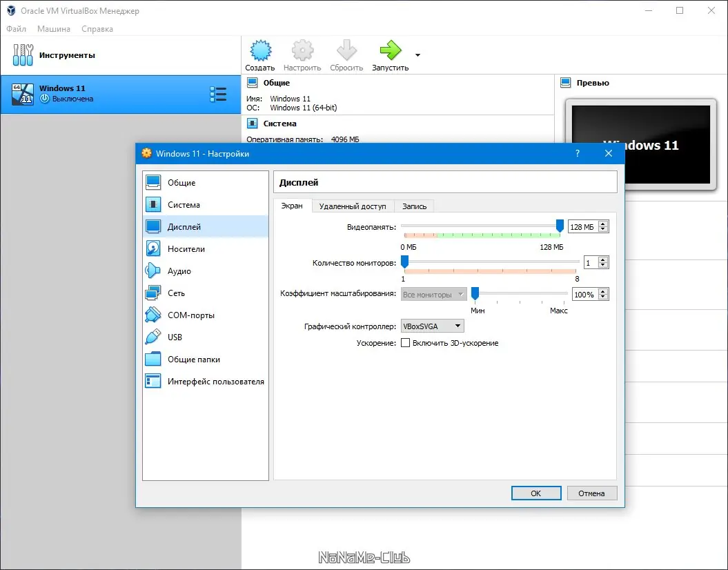Click the Общие heading in the details pane

coord(276,83)
